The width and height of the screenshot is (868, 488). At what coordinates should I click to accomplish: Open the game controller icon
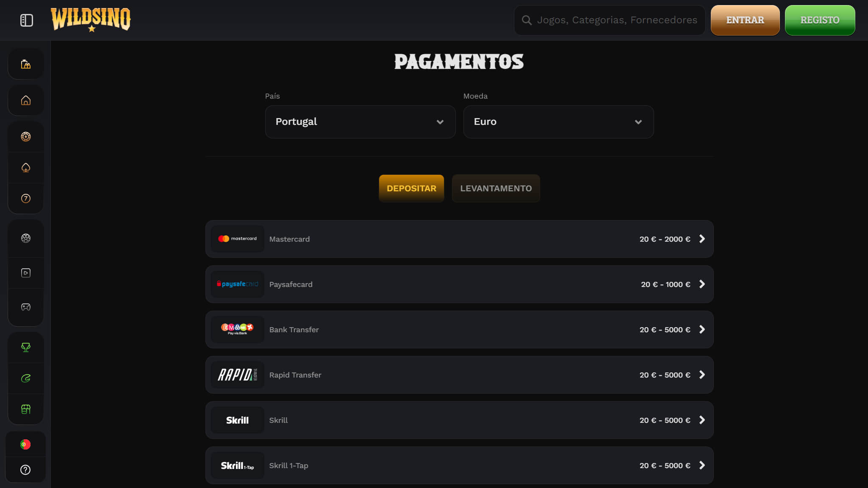26,307
